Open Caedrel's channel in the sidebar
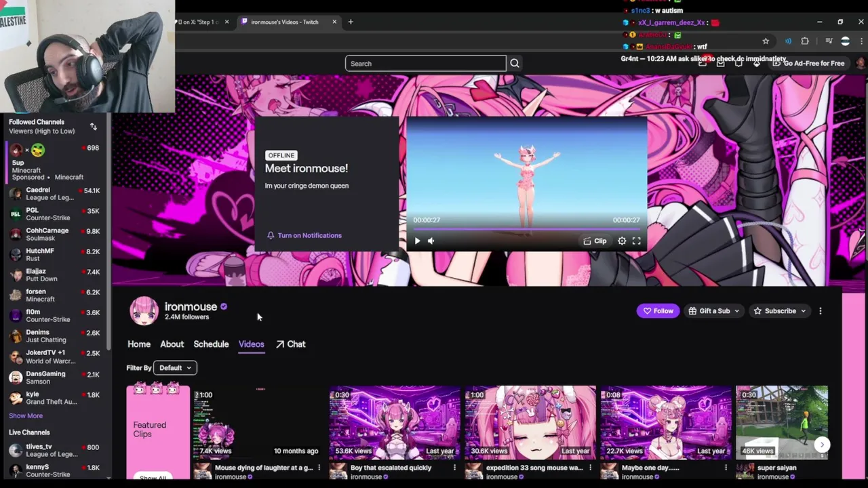The width and height of the screenshot is (868, 488). (56, 194)
